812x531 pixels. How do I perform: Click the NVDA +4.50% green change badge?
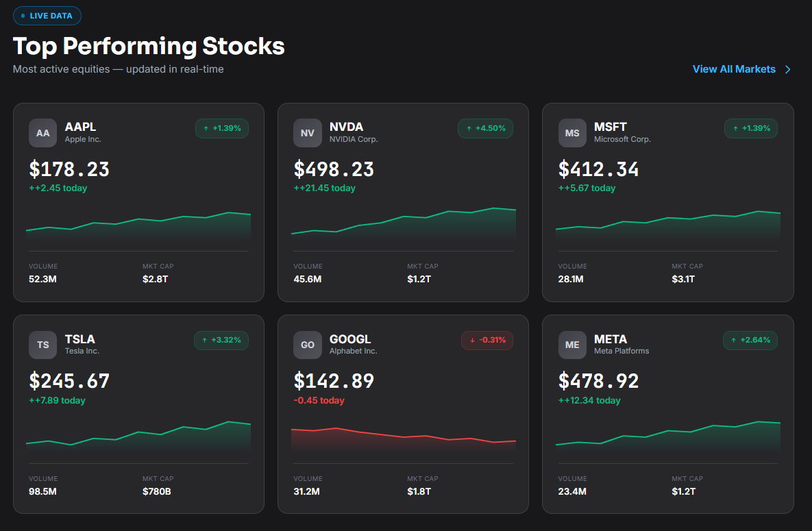(x=485, y=129)
